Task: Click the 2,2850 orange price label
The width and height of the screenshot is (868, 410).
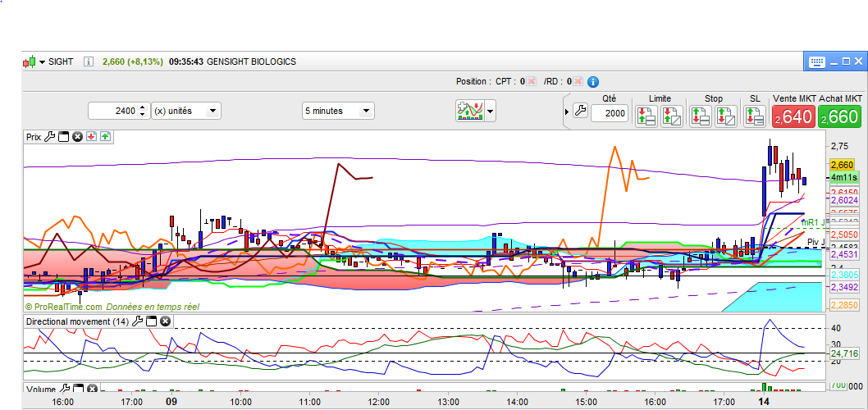Action: [843, 305]
